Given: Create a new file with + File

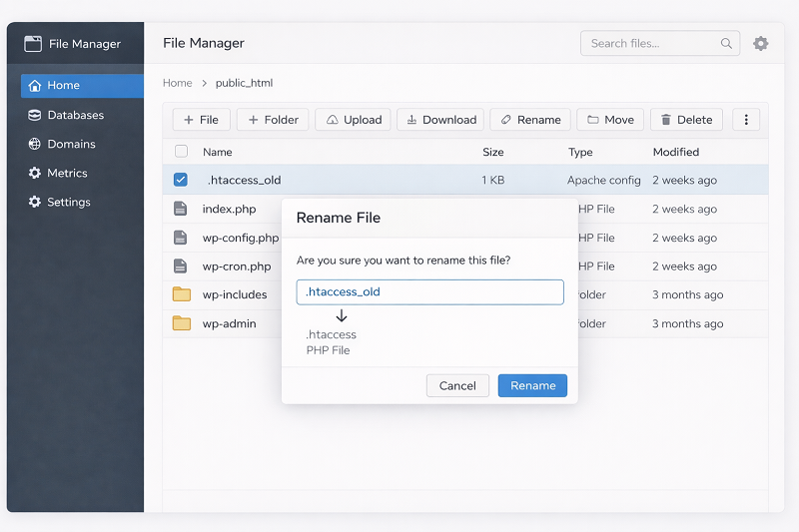Looking at the screenshot, I should point(202,120).
